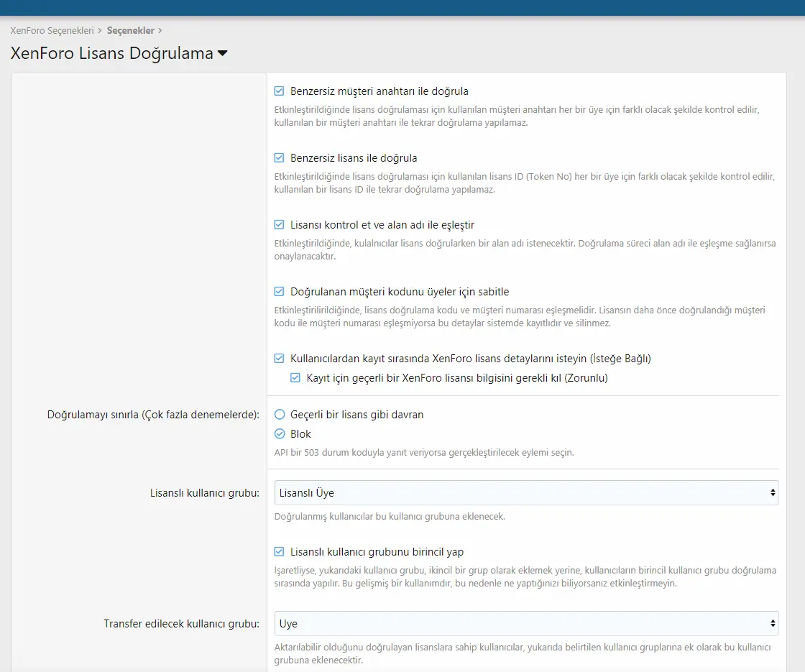The height and width of the screenshot is (672, 805).
Task: Select the 'Blok' radio option
Action: coord(280,434)
